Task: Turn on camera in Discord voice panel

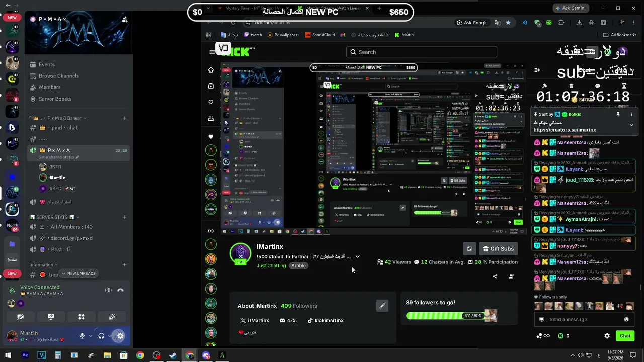Action: click(21, 317)
